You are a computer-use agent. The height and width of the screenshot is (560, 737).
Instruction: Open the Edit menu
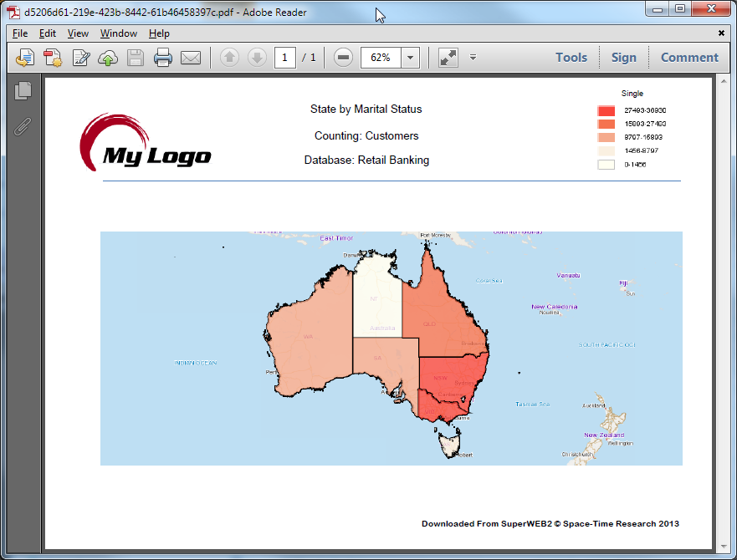(48, 33)
